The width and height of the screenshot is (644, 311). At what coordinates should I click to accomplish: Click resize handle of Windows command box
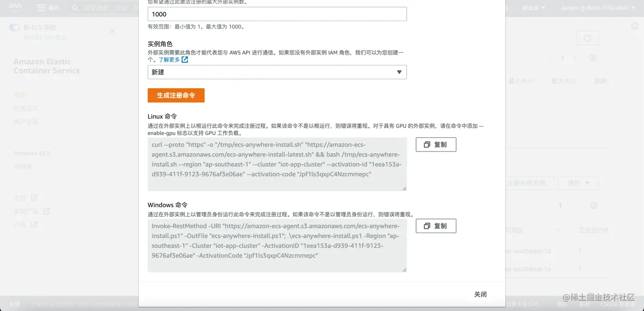pos(404,270)
